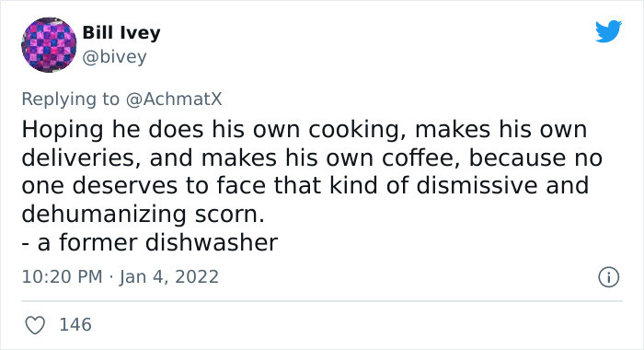644x350 pixels.
Task: Open Bill Ivey's checkered profile avatar
Action: (49, 44)
